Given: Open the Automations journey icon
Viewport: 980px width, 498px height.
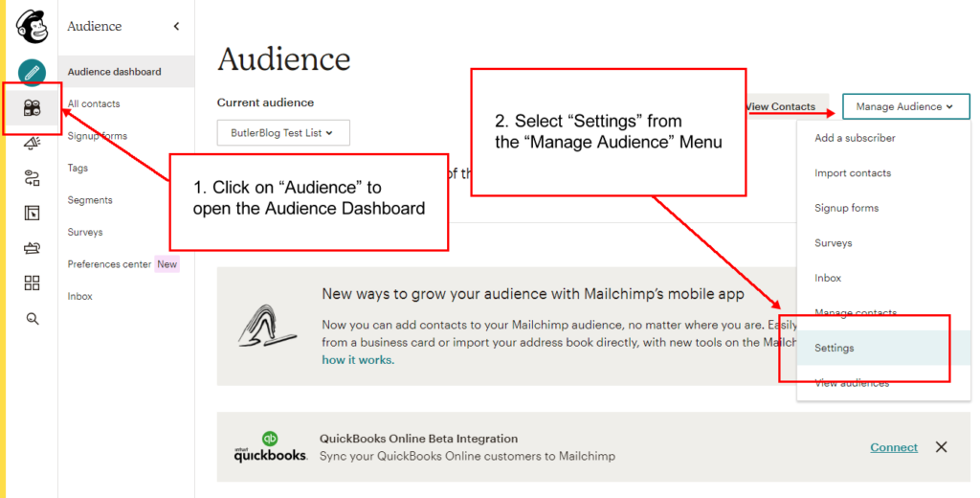Looking at the screenshot, I should pos(32,178).
